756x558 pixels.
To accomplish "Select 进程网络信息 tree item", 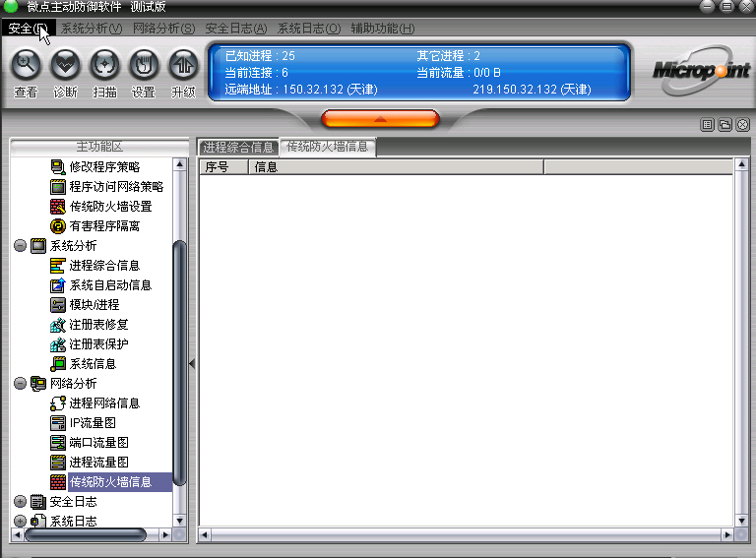I will pos(104,403).
